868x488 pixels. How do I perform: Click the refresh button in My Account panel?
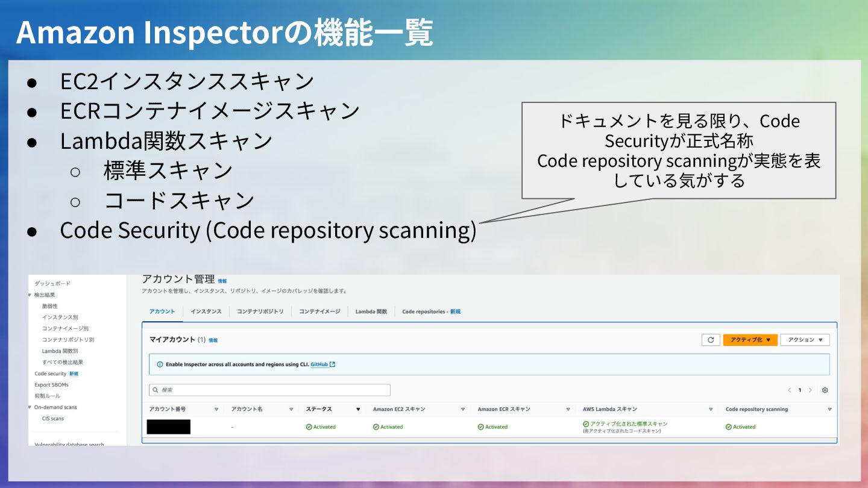711,340
